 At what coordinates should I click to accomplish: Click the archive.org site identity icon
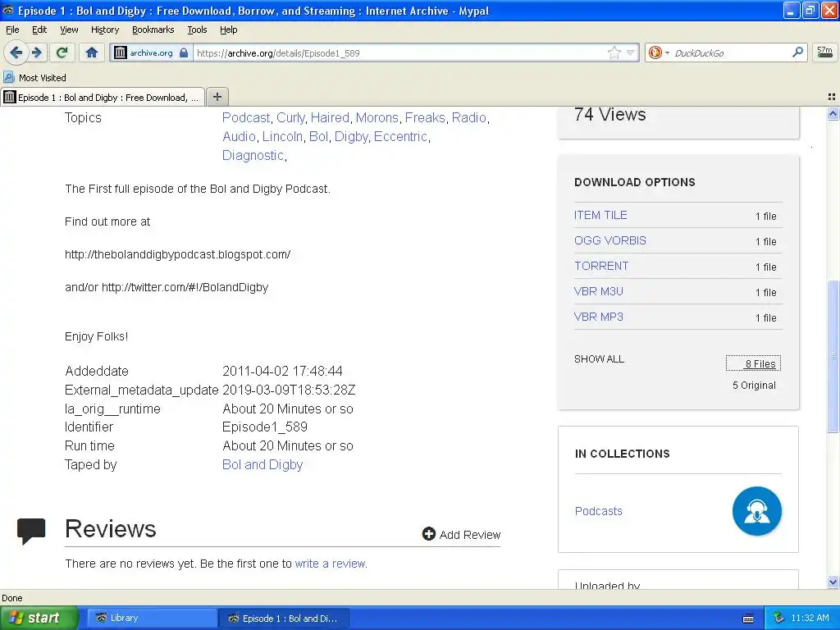(121, 52)
